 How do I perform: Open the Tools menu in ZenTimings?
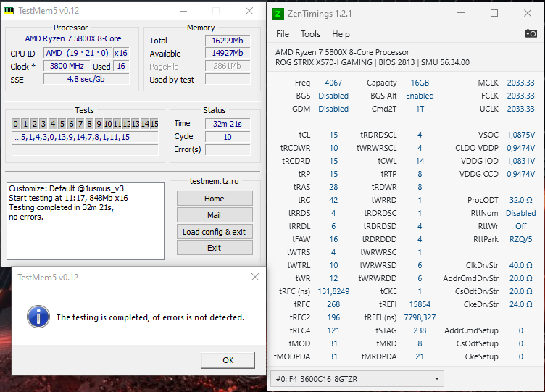click(x=310, y=34)
